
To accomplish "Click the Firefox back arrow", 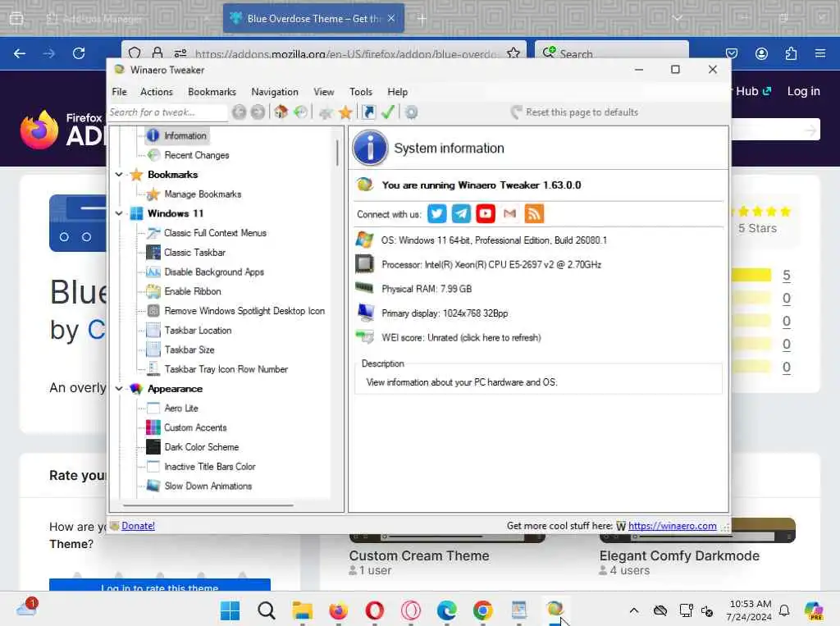I will pos(20,53).
